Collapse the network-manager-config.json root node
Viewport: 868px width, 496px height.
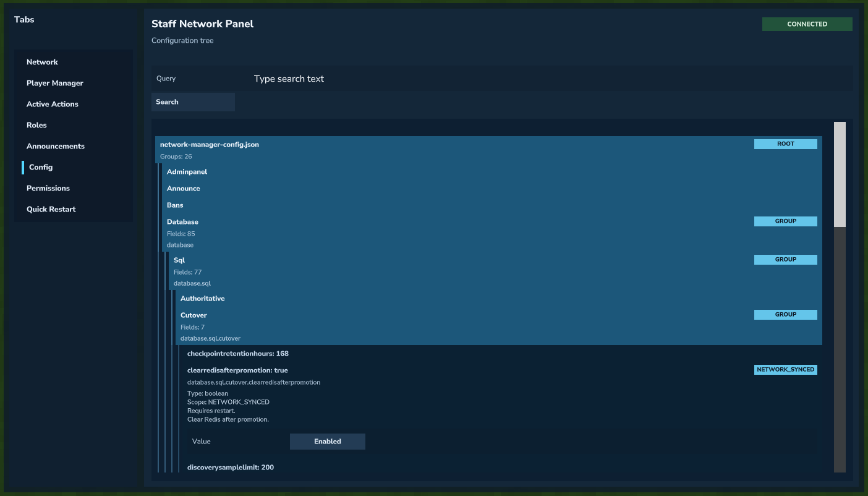point(210,145)
